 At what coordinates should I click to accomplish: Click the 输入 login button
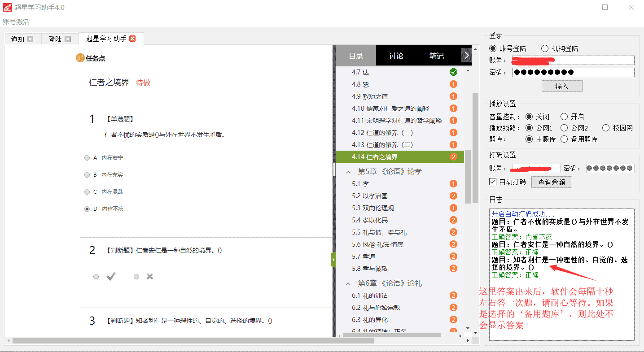click(561, 86)
